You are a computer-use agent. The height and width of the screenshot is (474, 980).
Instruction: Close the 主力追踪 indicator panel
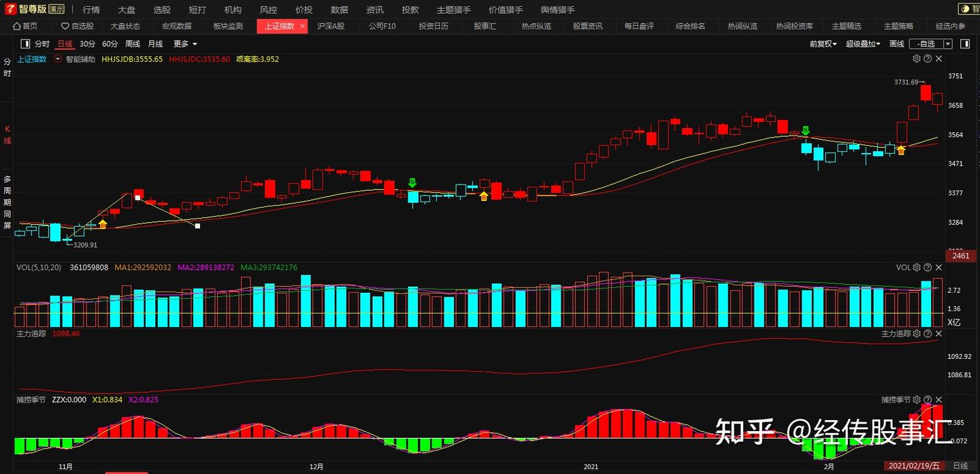(939, 334)
